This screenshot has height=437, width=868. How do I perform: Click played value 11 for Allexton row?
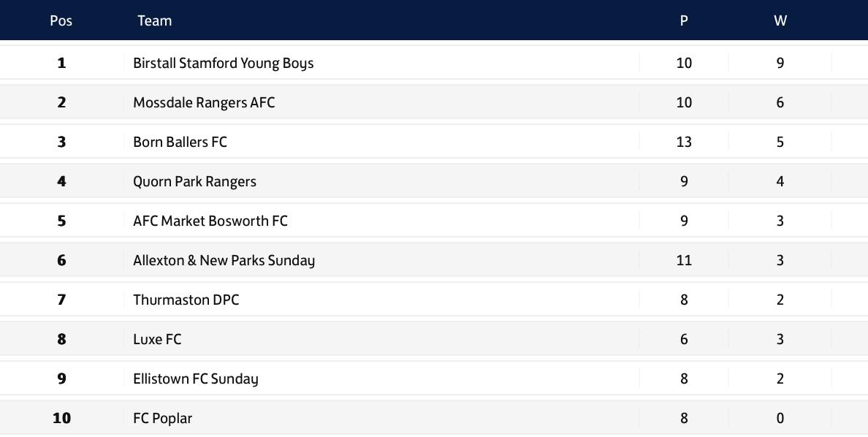(x=684, y=260)
